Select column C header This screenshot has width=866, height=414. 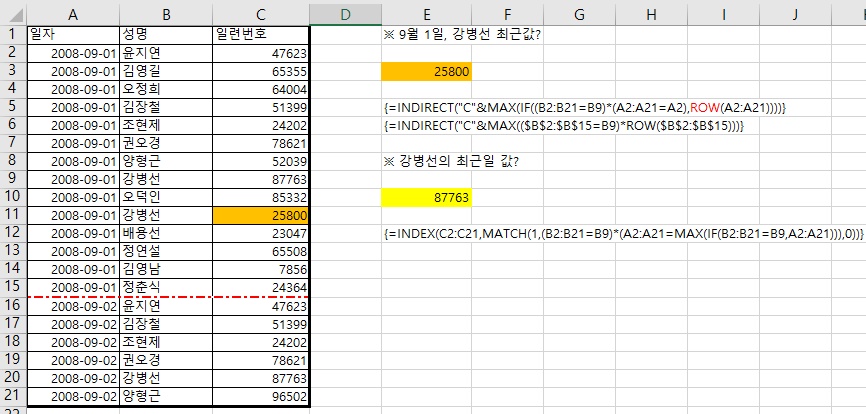pyautogui.click(x=261, y=15)
